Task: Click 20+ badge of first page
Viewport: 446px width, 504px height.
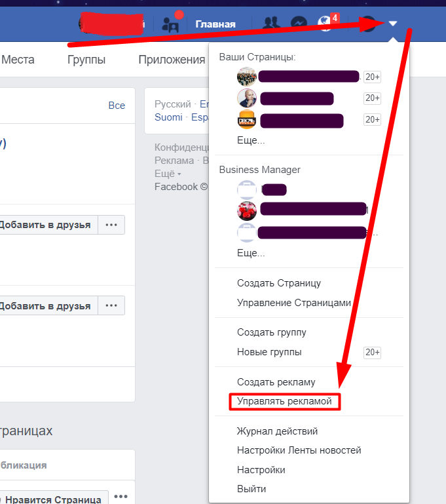Action: point(372,77)
